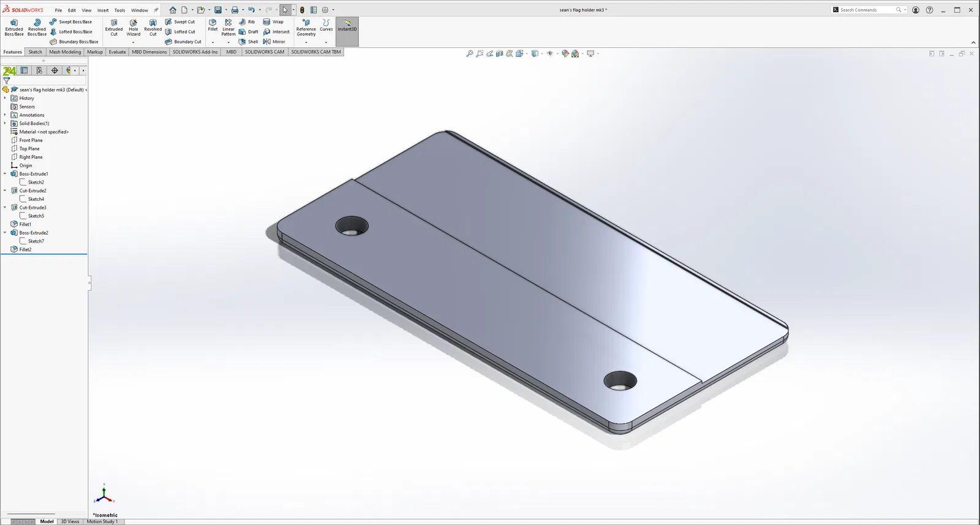Click the Section View icon
The width and height of the screenshot is (980, 525).
click(499, 54)
